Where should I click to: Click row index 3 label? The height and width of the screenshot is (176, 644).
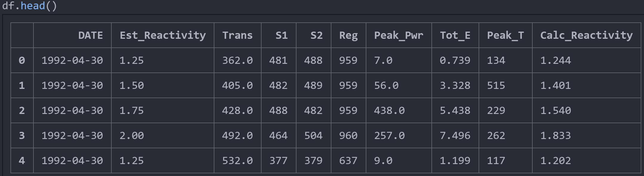pyautogui.click(x=22, y=136)
